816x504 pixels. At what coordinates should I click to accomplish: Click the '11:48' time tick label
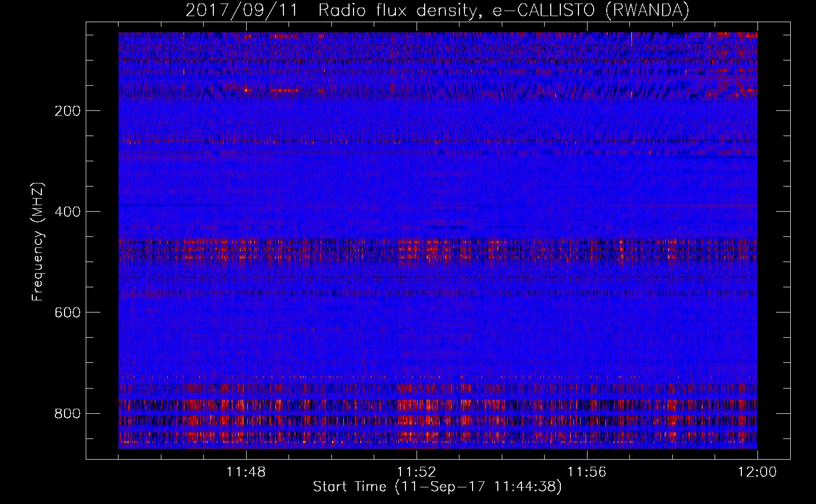[246, 472]
